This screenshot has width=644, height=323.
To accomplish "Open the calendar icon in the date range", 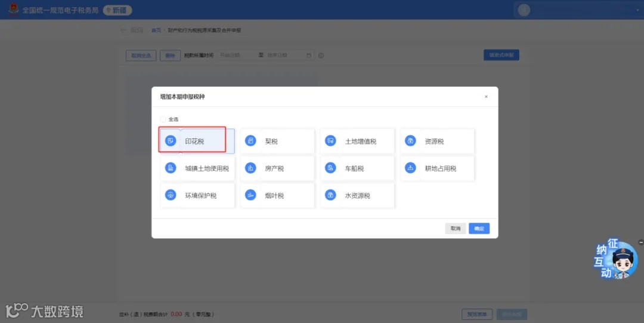I will point(309,55).
